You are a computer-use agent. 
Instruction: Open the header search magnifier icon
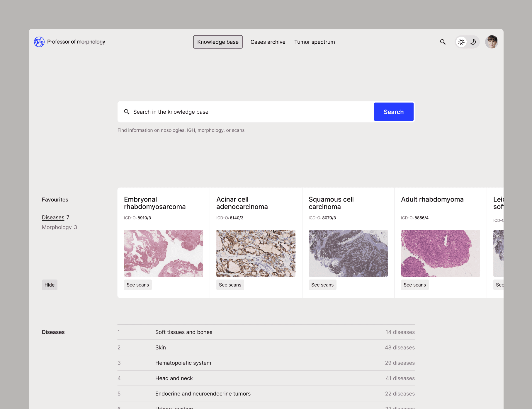(443, 42)
